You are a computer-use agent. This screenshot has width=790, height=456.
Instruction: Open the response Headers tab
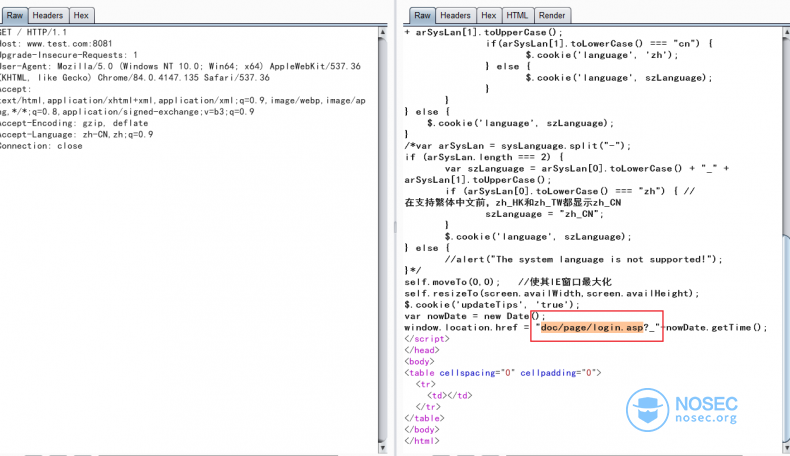[x=455, y=16]
